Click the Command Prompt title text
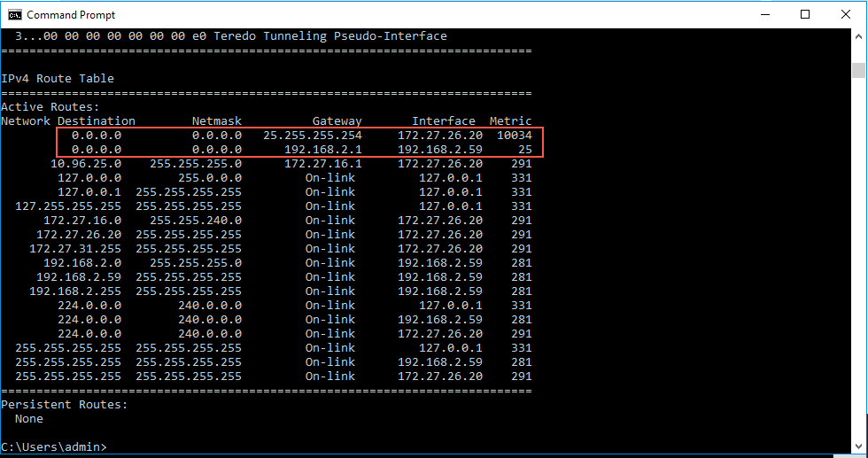Image resolution: width=868 pixels, height=458 pixels. (71, 15)
